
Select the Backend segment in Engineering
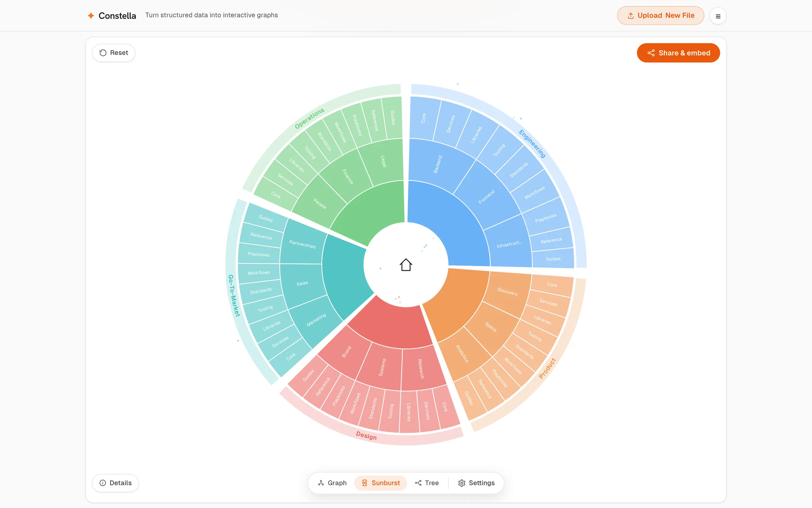pyautogui.click(x=438, y=165)
